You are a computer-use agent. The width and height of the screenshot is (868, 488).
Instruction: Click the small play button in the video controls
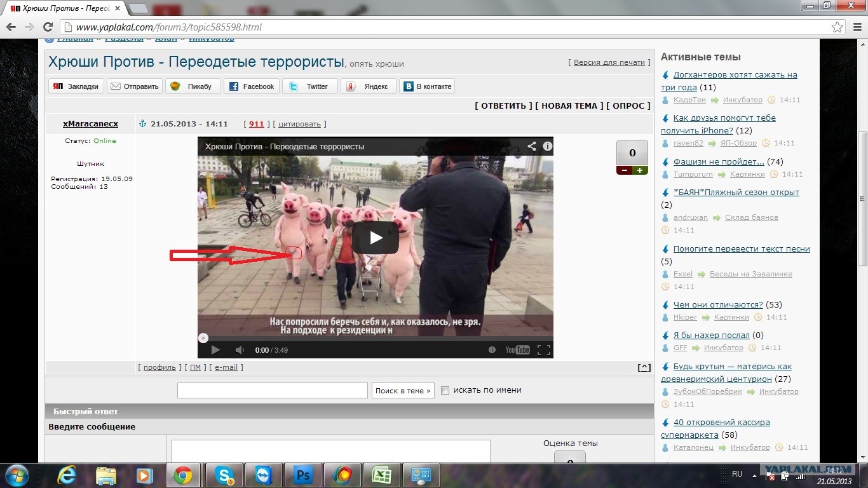tap(215, 350)
